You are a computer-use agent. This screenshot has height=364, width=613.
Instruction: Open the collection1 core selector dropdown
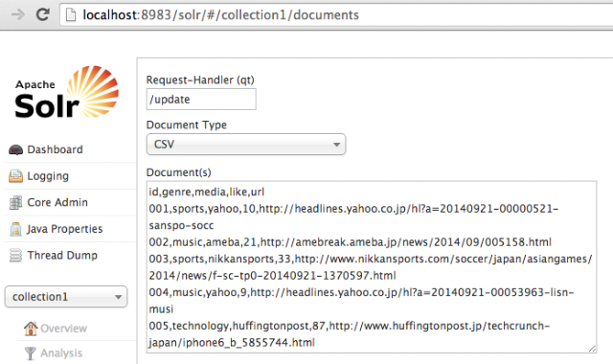pos(66,297)
